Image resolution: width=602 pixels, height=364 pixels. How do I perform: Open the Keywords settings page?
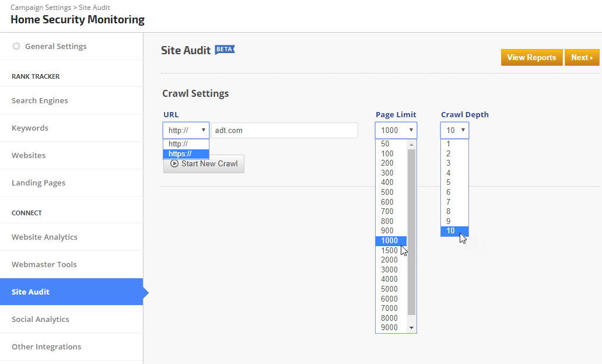pos(30,128)
